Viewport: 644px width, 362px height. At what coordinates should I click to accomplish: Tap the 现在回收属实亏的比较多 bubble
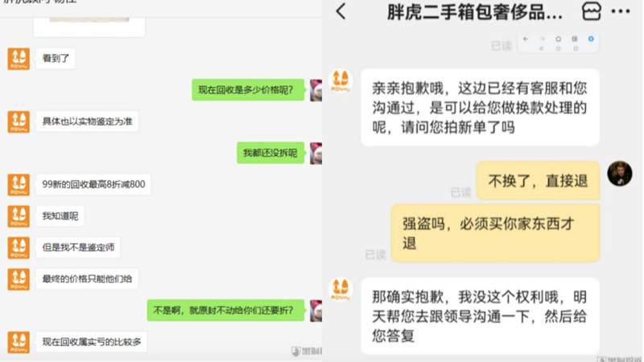(91, 342)
